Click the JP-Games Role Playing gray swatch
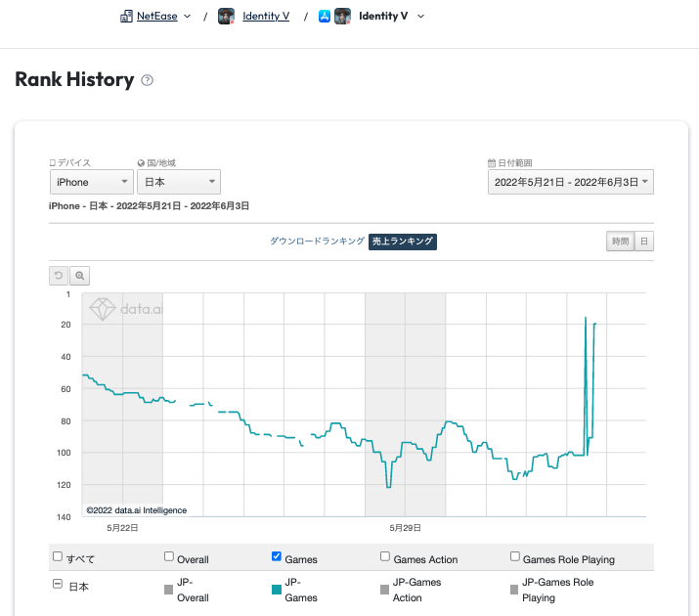Screen dimensions: 699x616 point(514,590)
